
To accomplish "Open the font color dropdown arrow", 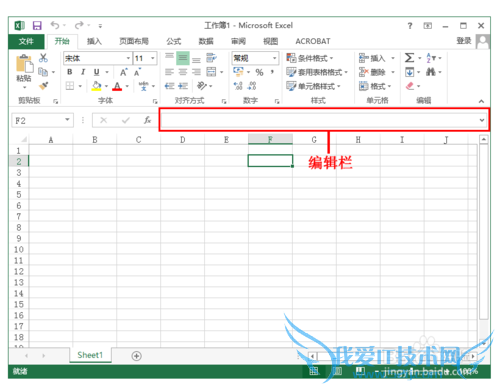I will tap(127, 86).
